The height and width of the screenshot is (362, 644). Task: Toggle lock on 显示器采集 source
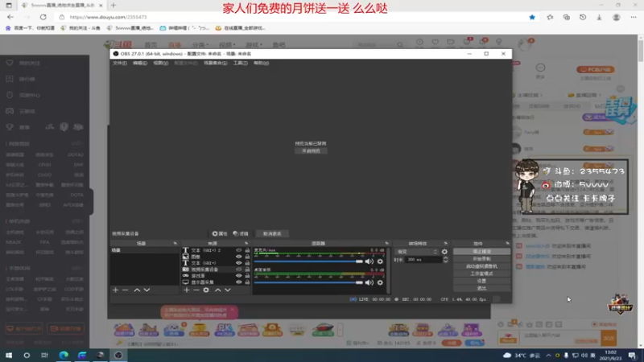click(247, 282)
